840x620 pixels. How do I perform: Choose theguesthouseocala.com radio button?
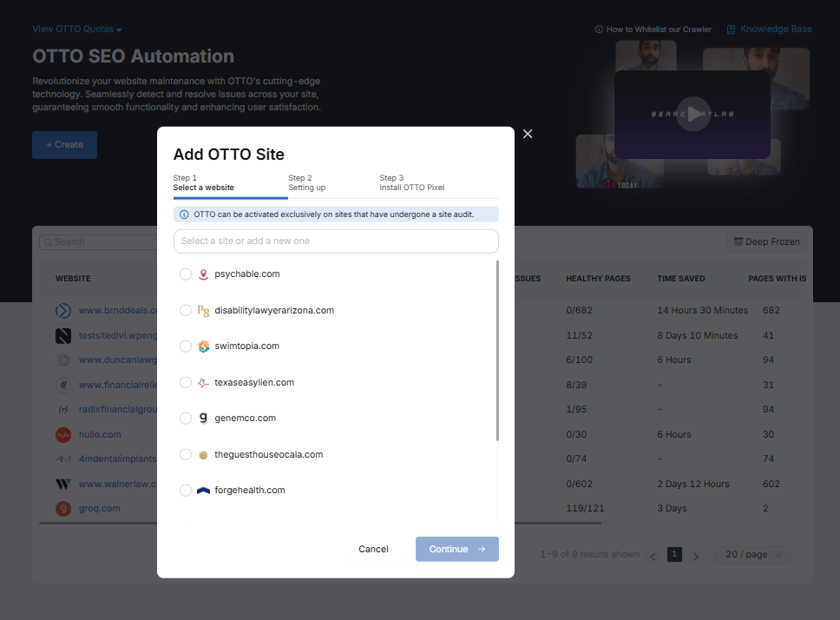coord(186,454)
